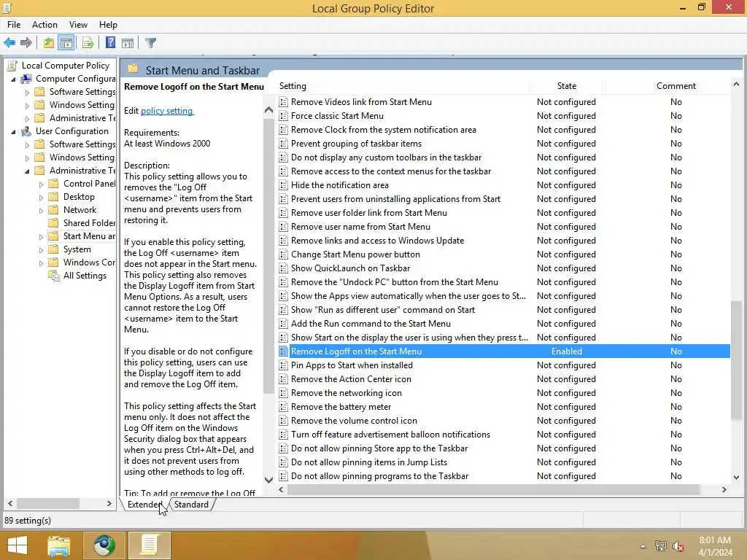
Task: Select Remove the volume control icon setting
Action: [354, 421]
